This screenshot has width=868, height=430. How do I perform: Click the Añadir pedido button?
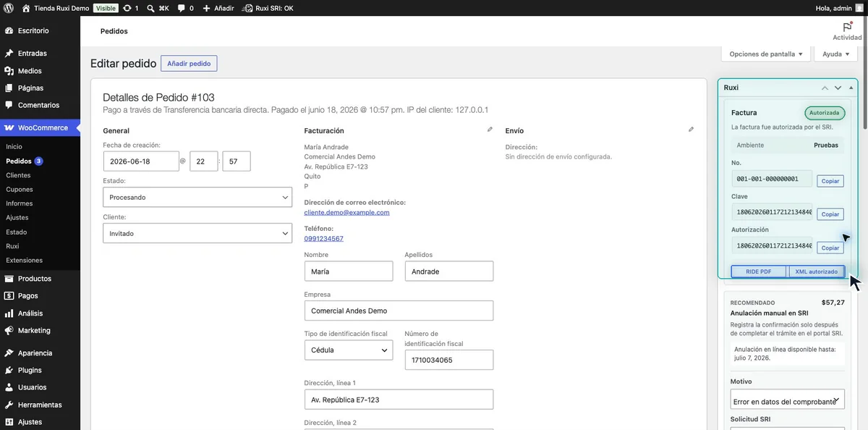(189, 64)
